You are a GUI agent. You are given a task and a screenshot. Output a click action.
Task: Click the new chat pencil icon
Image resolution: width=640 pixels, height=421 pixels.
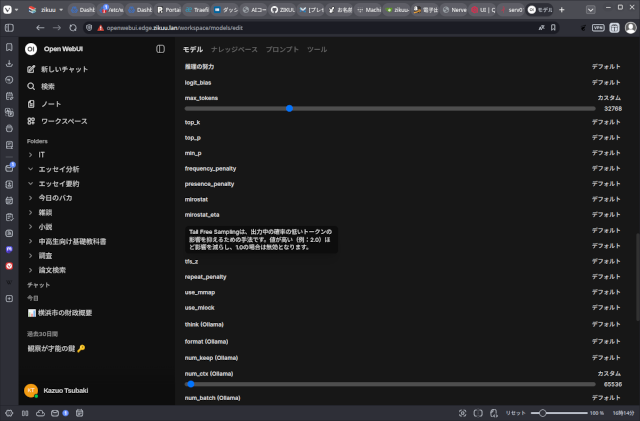[x=32, y=70]
